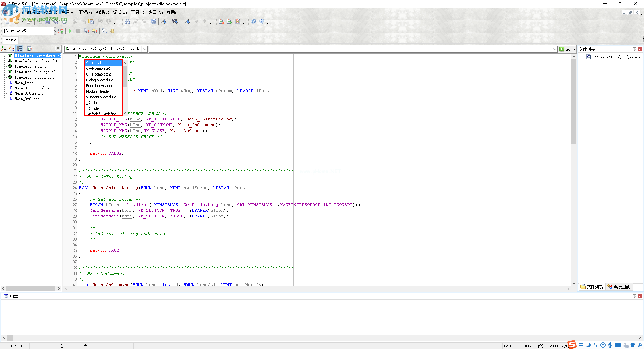
Task: Click the debug/release switch icon
Action: 61,31
